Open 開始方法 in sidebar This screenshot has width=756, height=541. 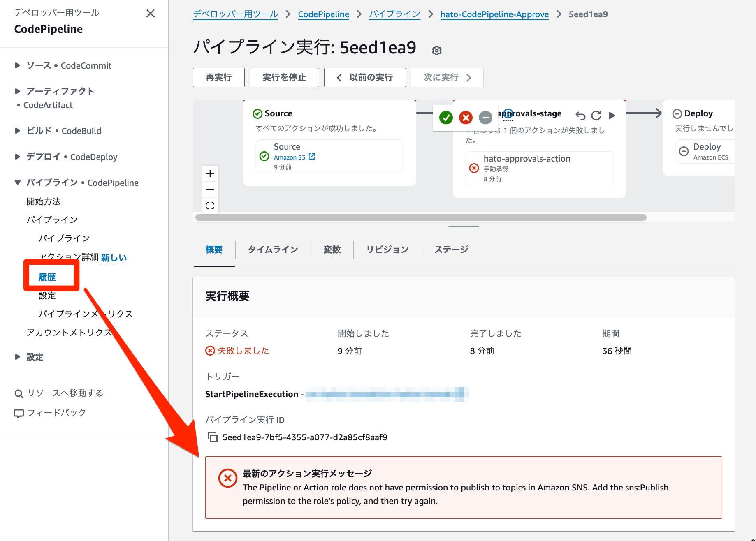tap(44, 201)
